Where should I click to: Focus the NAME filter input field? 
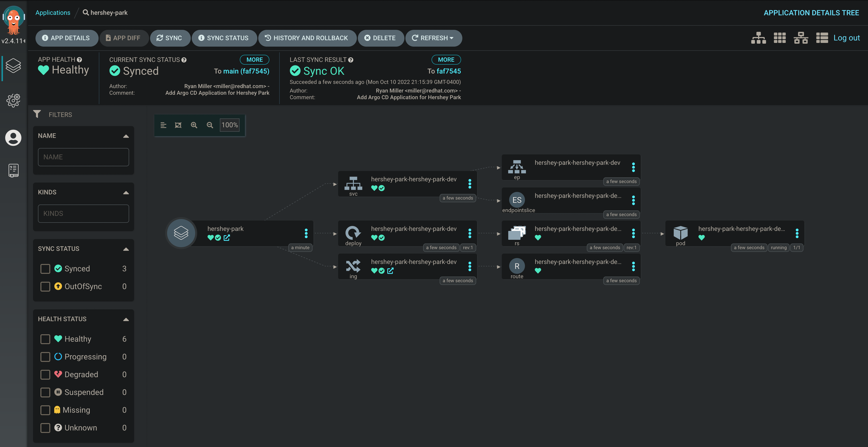84,157
